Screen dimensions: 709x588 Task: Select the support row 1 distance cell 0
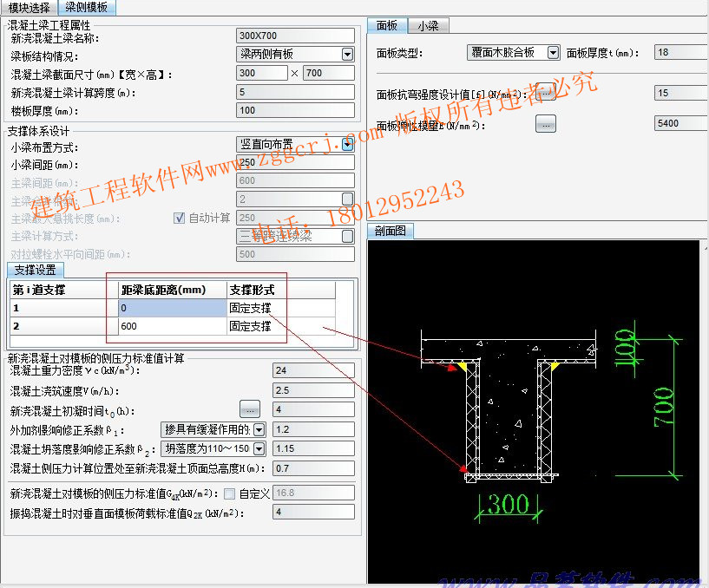[173, 308]
